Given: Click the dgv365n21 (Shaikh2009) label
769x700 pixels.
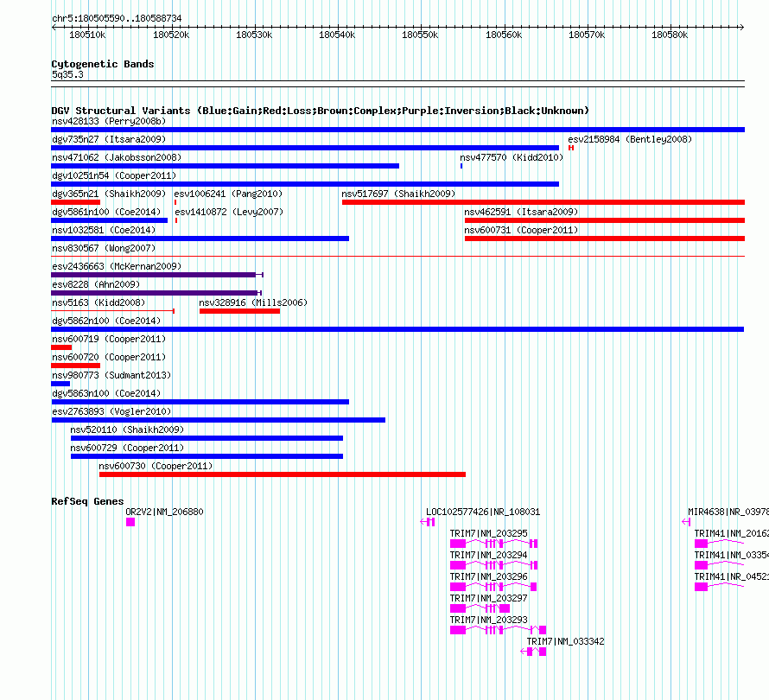Looking at the screenshot, I should coord(109,194).
